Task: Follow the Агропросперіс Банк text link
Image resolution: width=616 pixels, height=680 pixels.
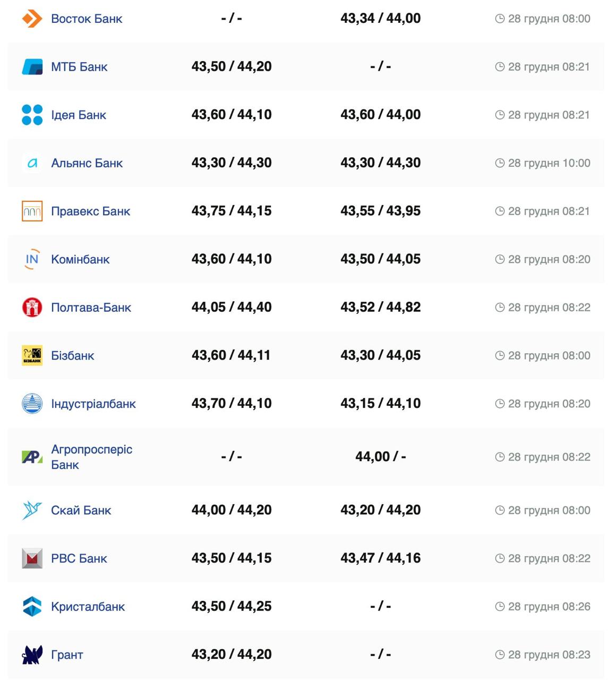Action: coord(91,457)
